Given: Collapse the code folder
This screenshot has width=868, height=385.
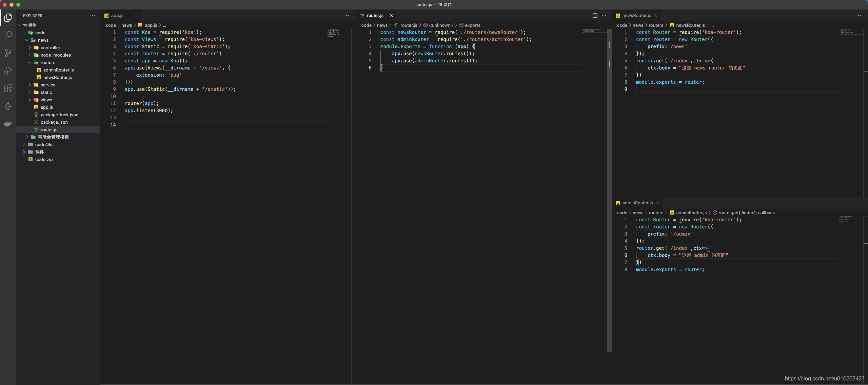Looking at the screenshot, I should [58, 33].
